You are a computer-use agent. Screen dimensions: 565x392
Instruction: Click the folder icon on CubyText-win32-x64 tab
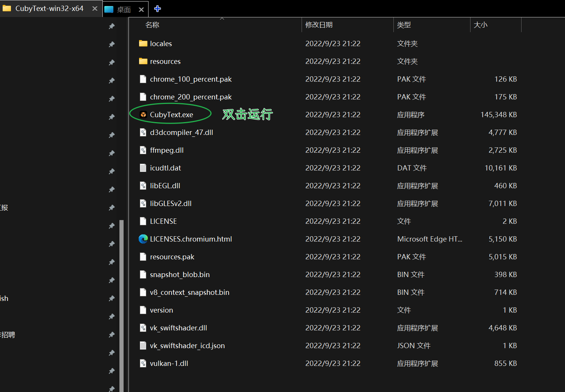click(7, 8)
